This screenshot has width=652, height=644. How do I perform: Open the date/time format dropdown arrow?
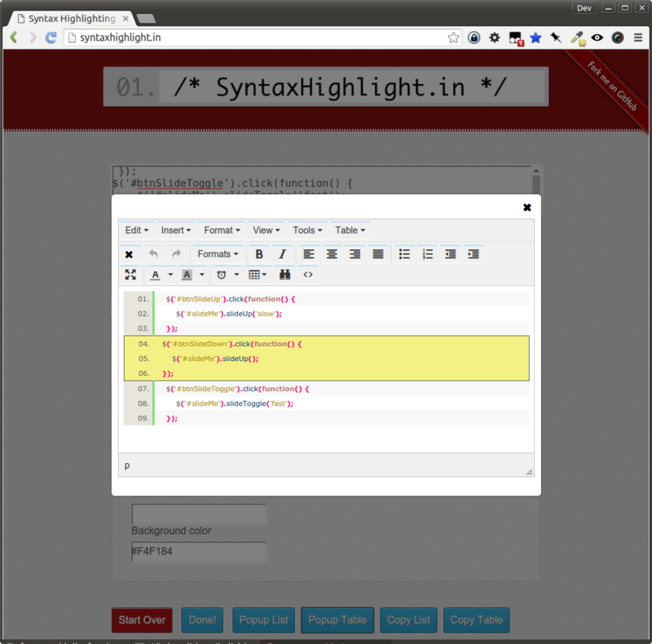click(x=236, y=275)
